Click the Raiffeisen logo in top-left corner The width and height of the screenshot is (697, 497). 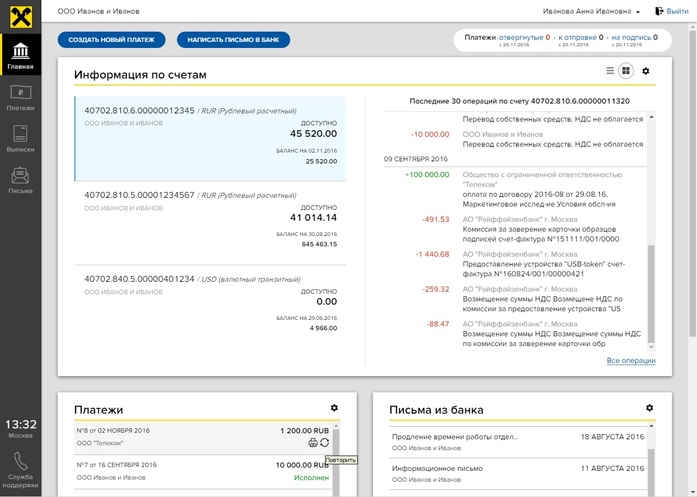pos(21,13)
